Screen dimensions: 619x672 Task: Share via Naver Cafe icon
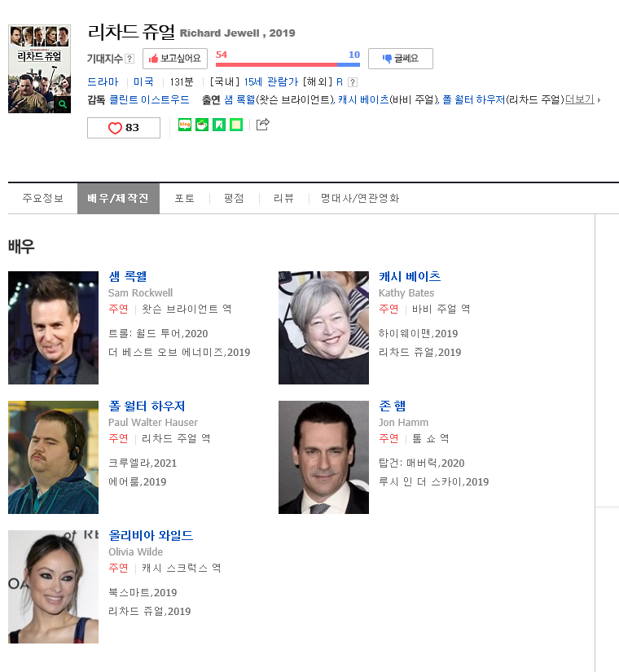tap(202, 125)
